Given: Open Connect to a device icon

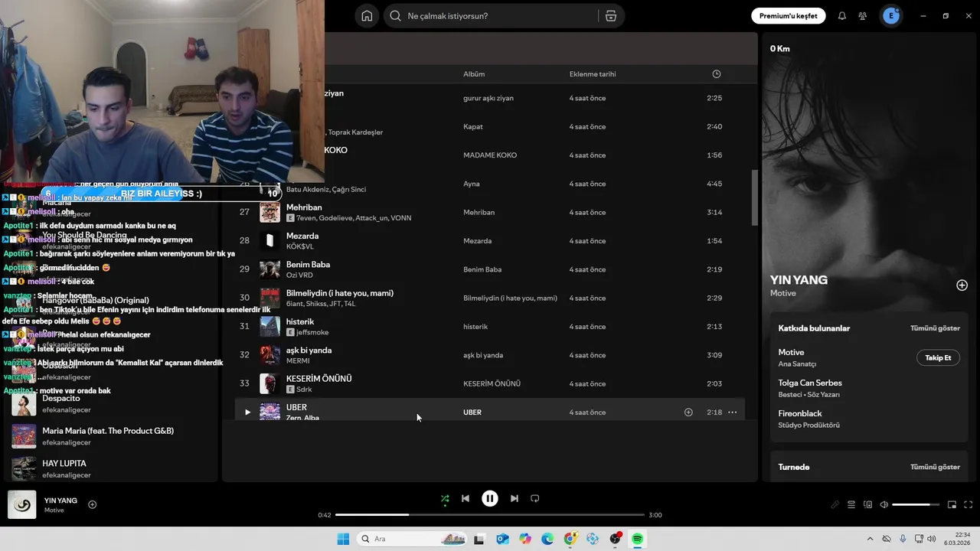Looking at the screenshot, I should click(x=867, y=505).
